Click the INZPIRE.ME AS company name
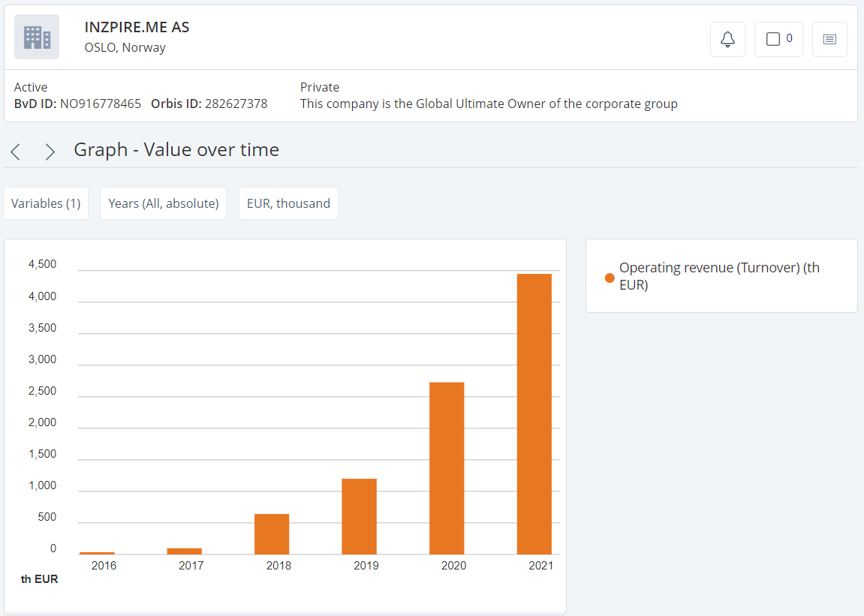864x616 pixels. [137, 27]
